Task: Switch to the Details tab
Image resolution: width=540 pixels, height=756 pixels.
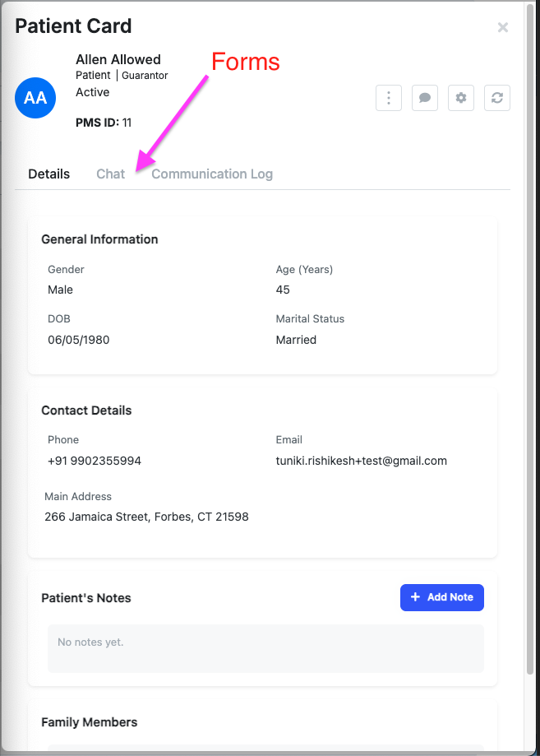Action: (48, 174)
